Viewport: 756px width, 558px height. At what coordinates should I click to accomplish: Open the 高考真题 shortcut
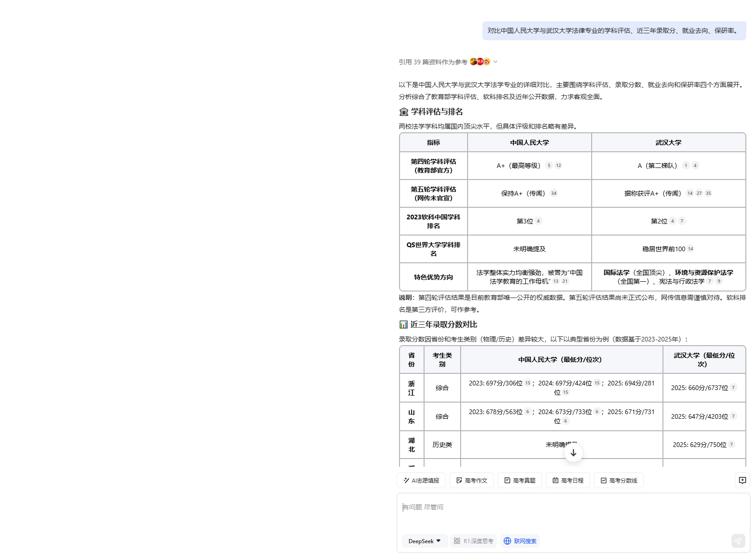pos(520,480)
